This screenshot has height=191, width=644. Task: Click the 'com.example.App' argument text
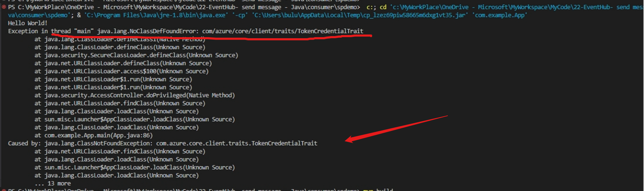coord(499,15)
